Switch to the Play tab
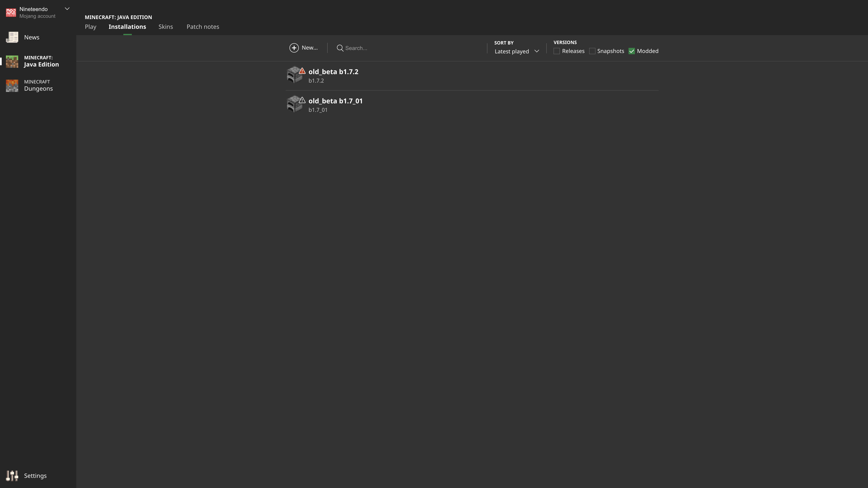 pyautogui.click(x=90, y=27)
